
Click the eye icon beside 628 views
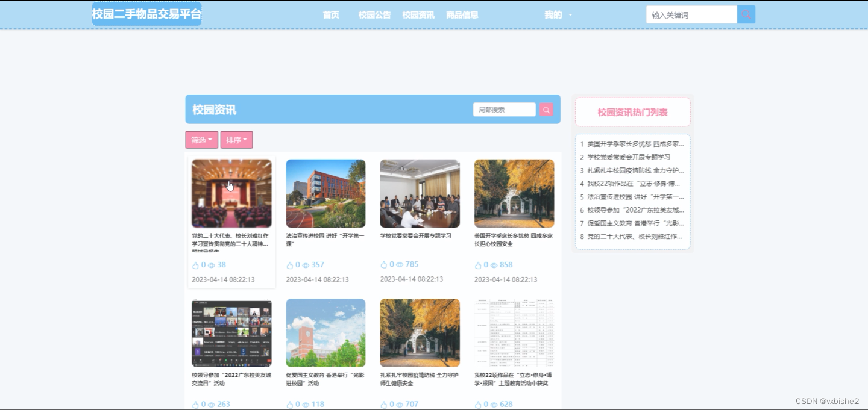494,405
